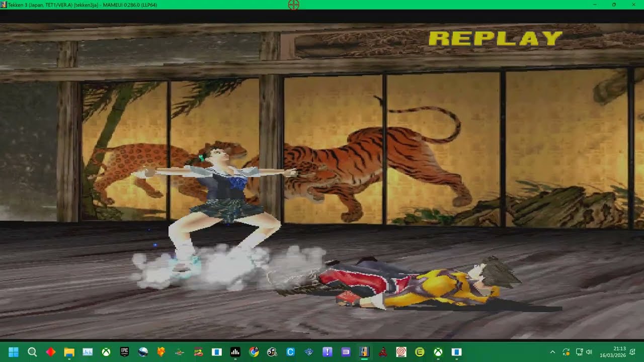Image resolution: width=644 pixels, height=362 pixels.
Task: Open the orange fox-cube taskbar icon
Action: 161,352
